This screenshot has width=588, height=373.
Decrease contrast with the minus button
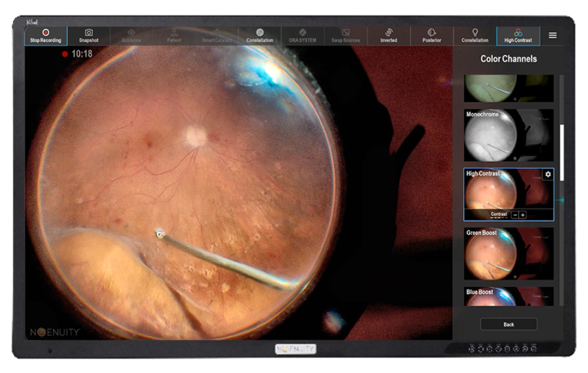coord(515,215)
